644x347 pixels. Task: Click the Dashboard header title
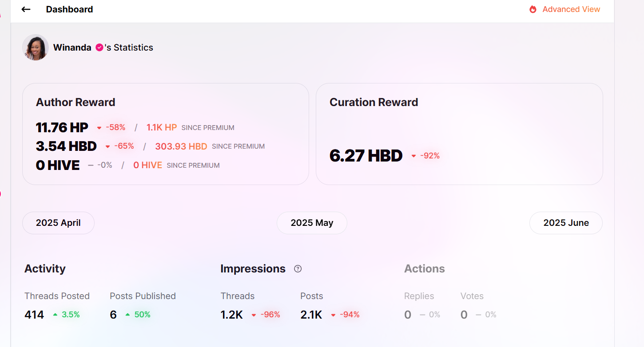point(69,9)
